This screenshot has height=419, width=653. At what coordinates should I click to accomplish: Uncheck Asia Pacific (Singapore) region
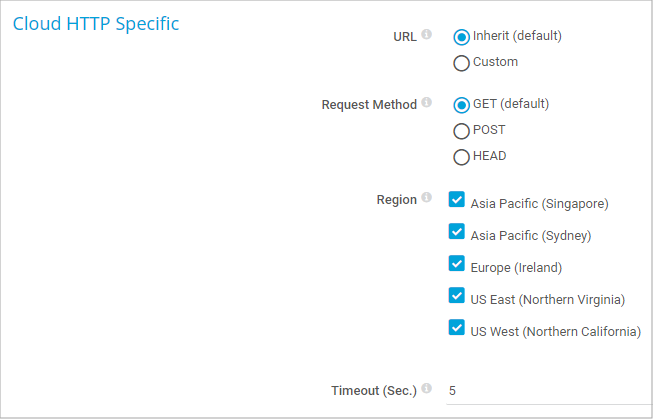[457, 199]
